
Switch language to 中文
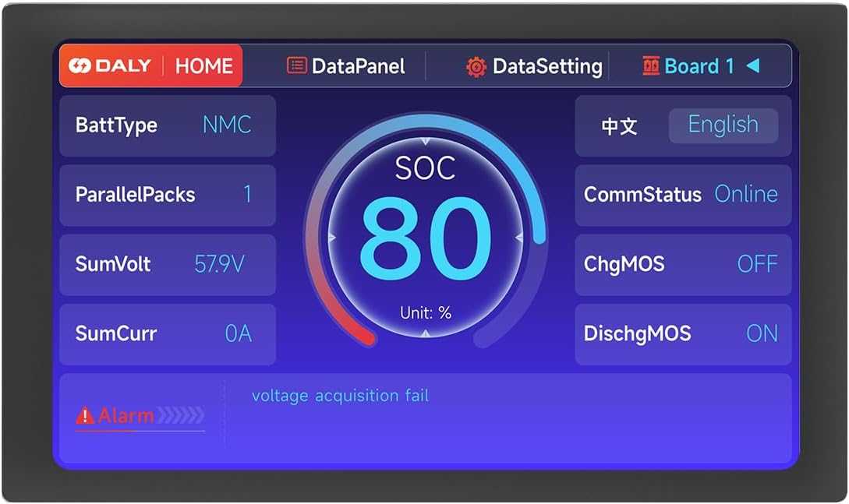tap(620, 126)
